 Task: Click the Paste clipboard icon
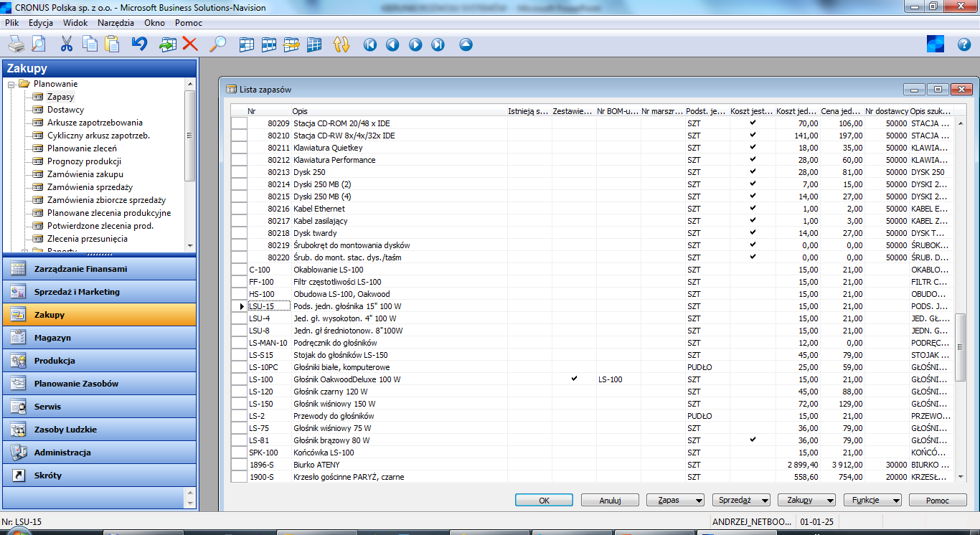coord(112,44)
